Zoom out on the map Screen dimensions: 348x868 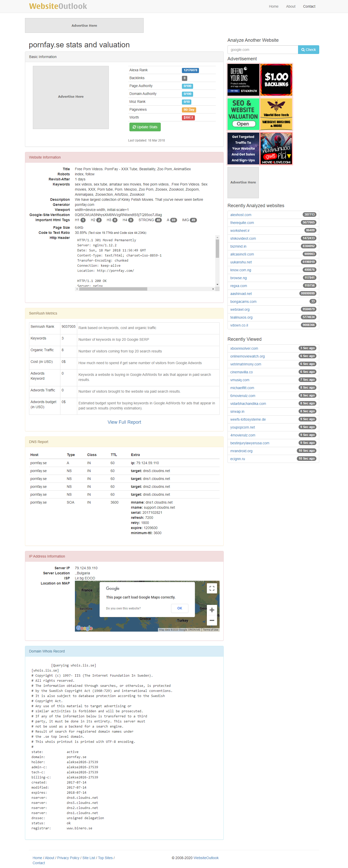point(212,620)
